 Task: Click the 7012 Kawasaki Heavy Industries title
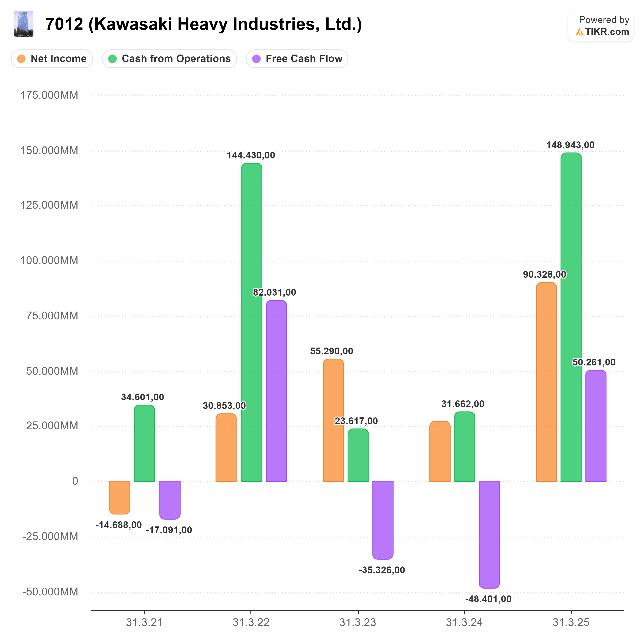(203, 24)
